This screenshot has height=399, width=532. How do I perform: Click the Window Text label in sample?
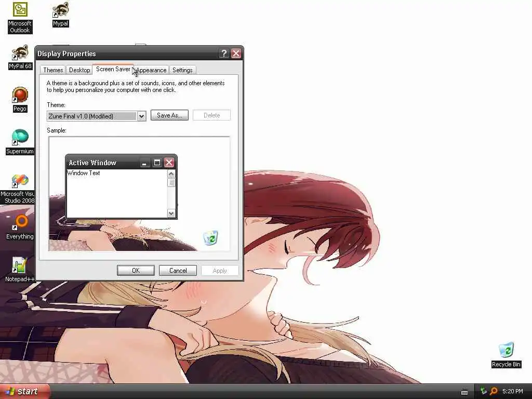point(84,173)
